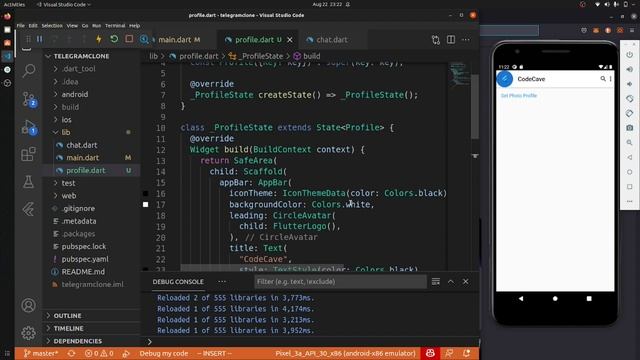Open source control changes editor icon
Viewport: 640px width, 360px height.
click(x=436, y=40)
